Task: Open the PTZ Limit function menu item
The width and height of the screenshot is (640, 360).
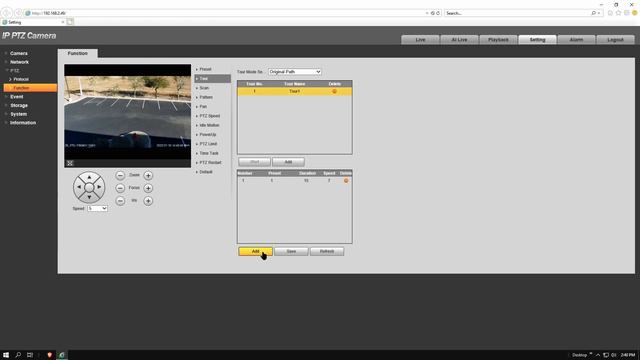Action: [x=208, y=144]
